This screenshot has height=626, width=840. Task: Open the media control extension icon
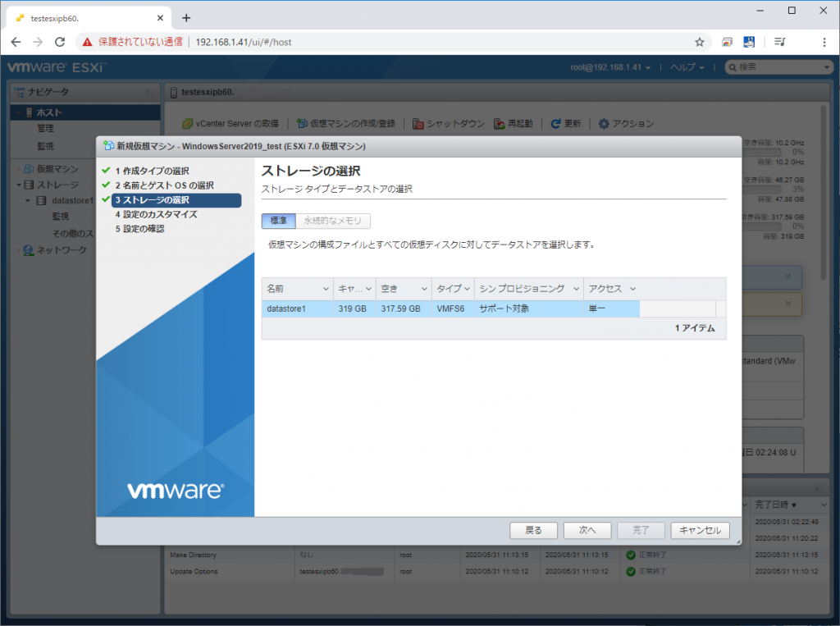[x=779, y=42]
